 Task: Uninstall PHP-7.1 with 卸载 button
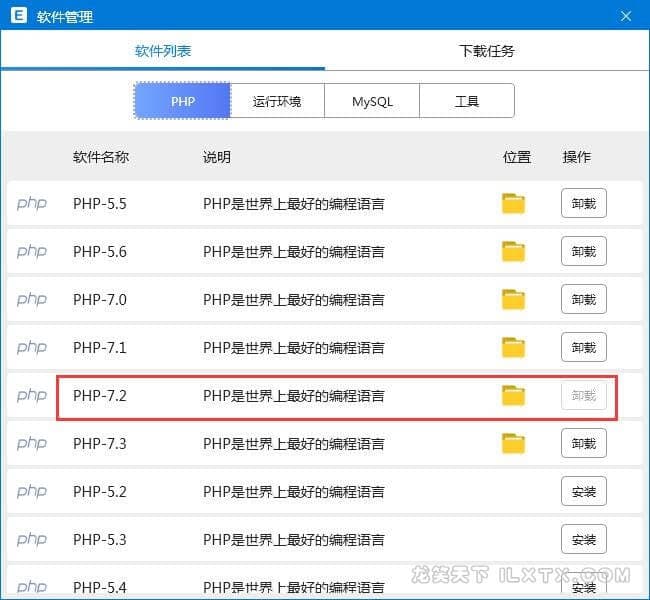click(x=584, y=347)
